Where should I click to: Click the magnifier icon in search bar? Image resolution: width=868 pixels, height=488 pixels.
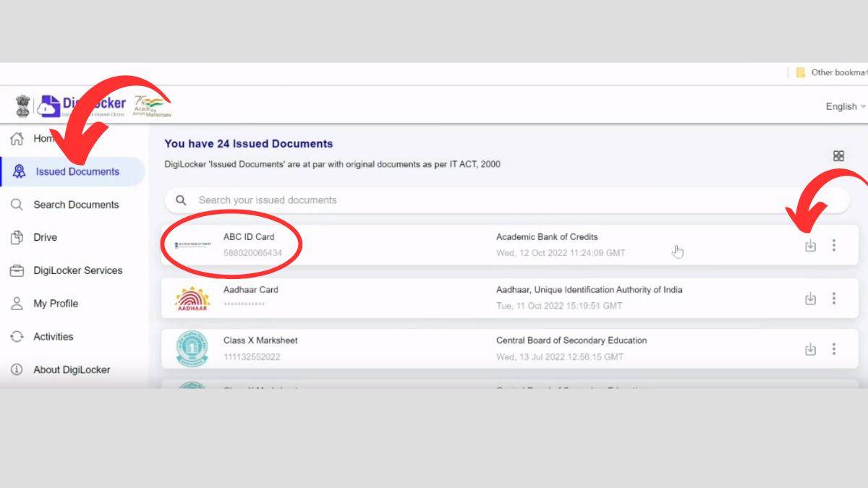[182, 200]
